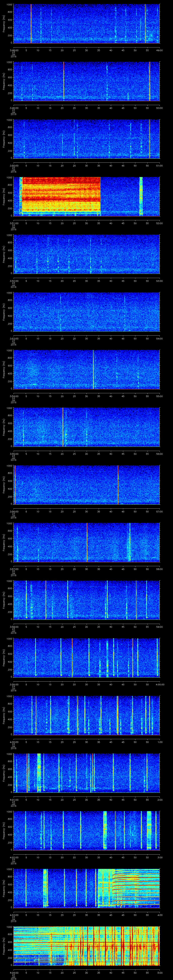This screenshot has width=173, height=980.
Task: Click the 3:55:00 start time label
Action: tap(14, 454)
